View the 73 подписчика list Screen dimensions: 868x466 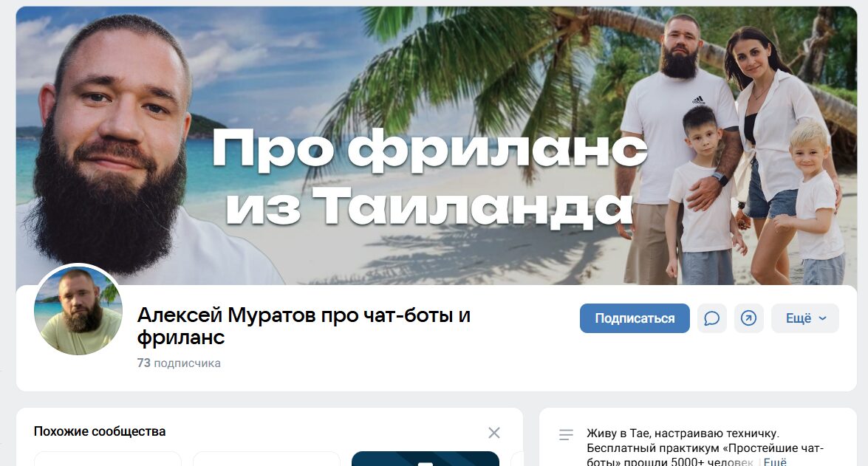click(x=179, y=363)
